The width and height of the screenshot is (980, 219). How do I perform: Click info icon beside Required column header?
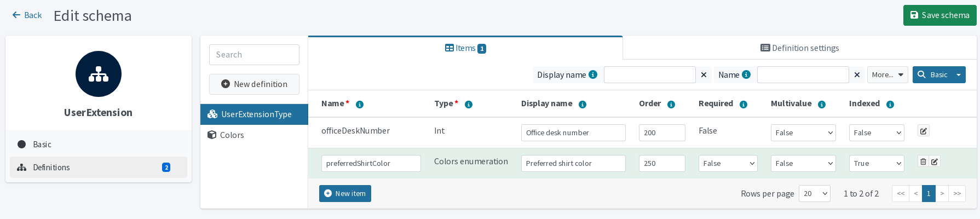(743, 104)
